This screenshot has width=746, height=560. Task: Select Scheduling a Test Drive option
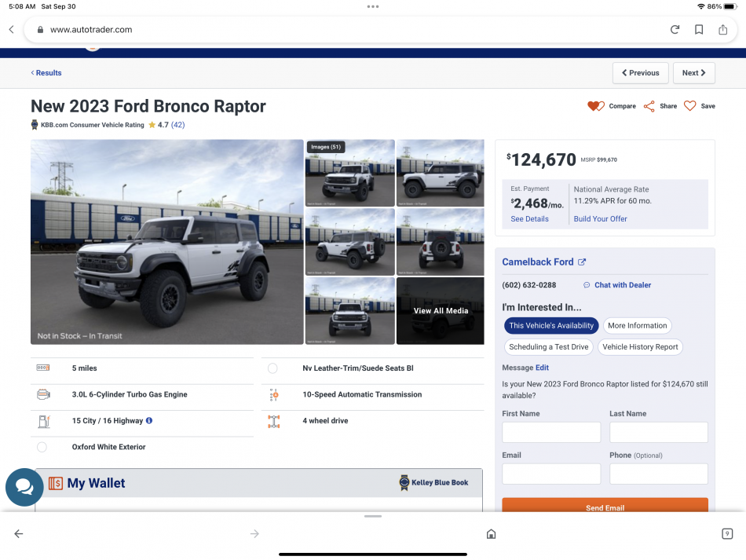[549, 347]
